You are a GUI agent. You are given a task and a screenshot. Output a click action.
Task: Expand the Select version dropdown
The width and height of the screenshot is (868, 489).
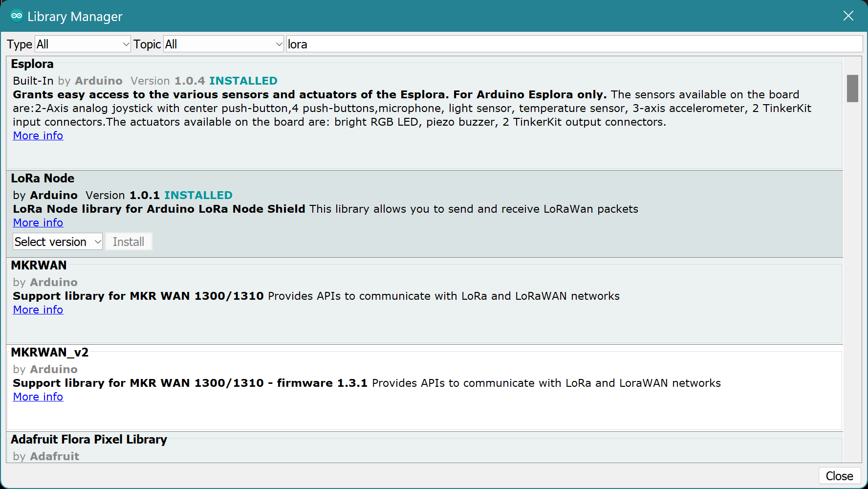[x=58, y=242]
